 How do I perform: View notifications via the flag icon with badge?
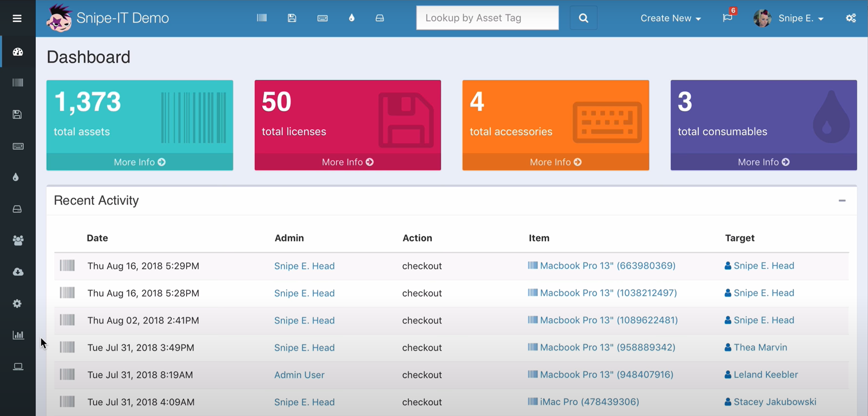click(728, 18)
